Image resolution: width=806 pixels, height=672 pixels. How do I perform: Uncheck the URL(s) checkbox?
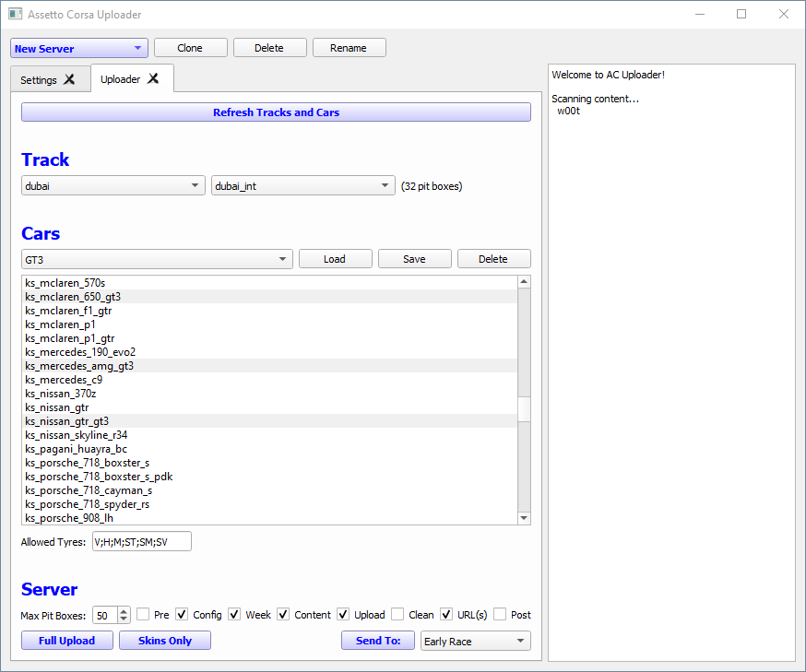(446, 614)
